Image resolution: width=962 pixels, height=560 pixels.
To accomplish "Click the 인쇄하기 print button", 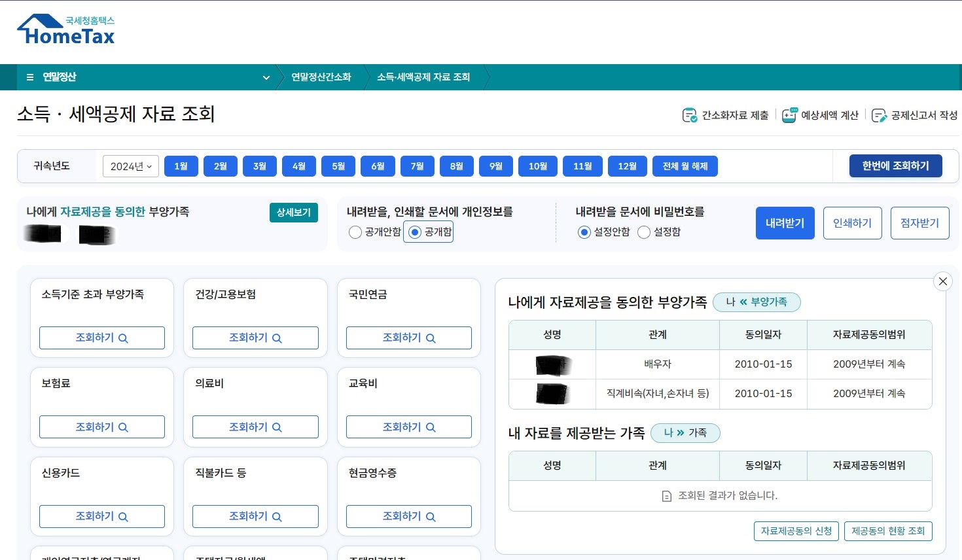I will 853,223.
